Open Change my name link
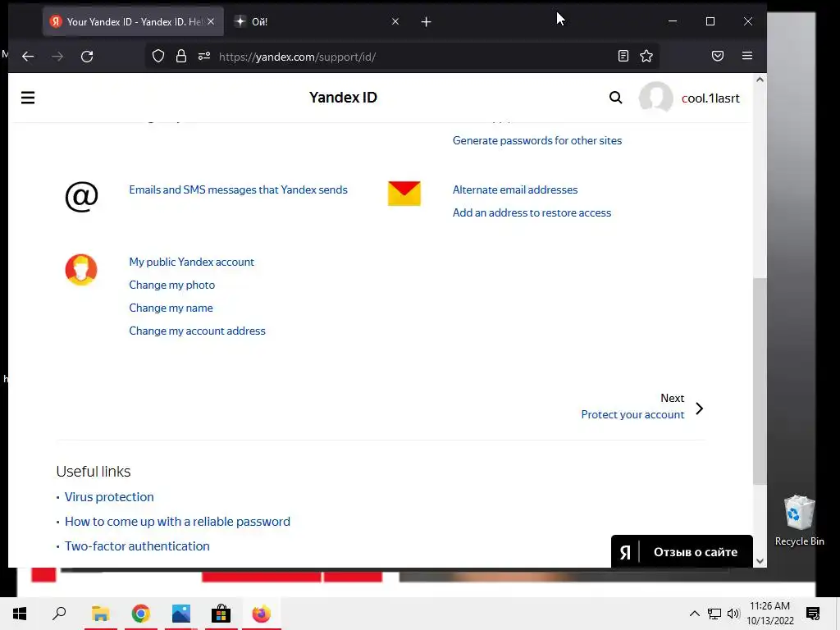The image size is (840, 630). click(171, 308)
